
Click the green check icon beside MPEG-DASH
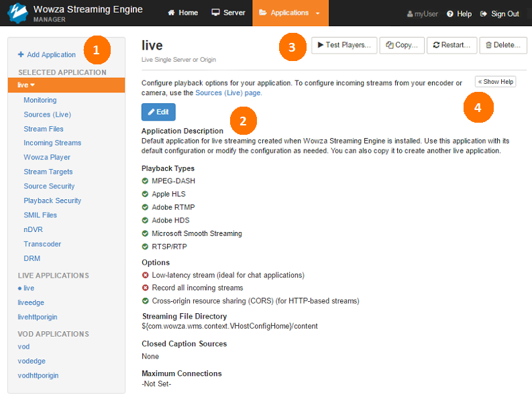(145, 181)
